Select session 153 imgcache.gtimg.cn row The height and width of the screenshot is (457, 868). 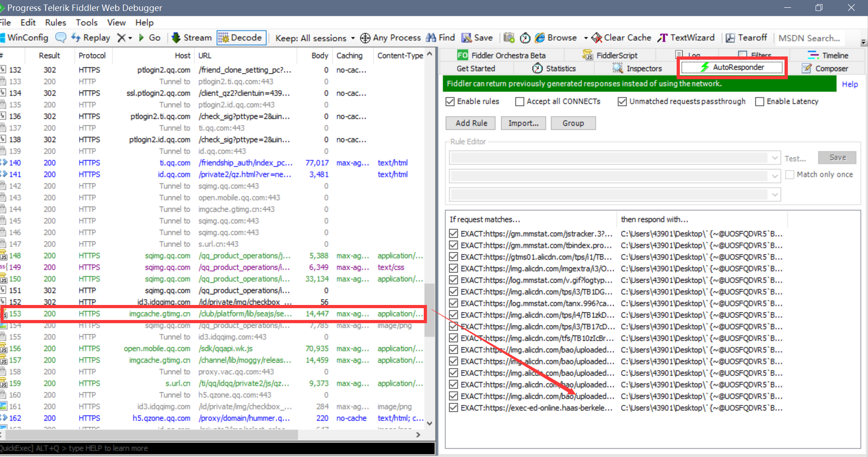(213, 314)
